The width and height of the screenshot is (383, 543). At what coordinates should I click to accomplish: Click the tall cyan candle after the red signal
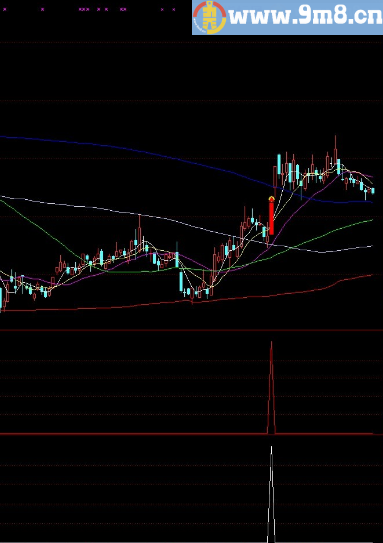[279, 166]
